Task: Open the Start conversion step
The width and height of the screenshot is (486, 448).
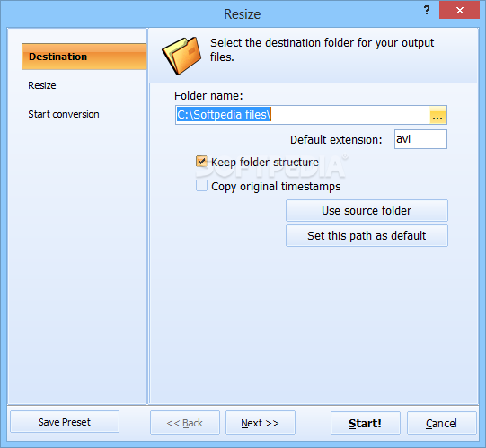Action: point(64,114)
